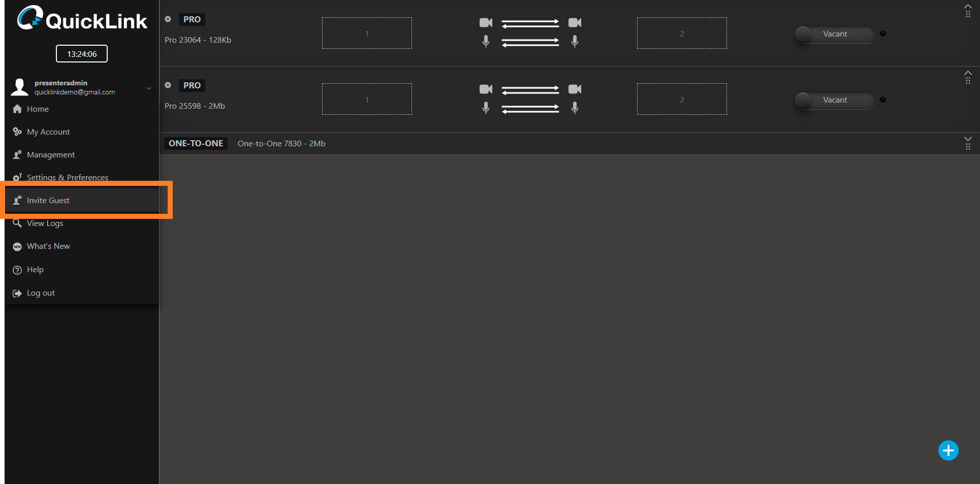The image size is (980, 484).
Task: Open Invite Guest from the sidebar
Action: [48, 201]
